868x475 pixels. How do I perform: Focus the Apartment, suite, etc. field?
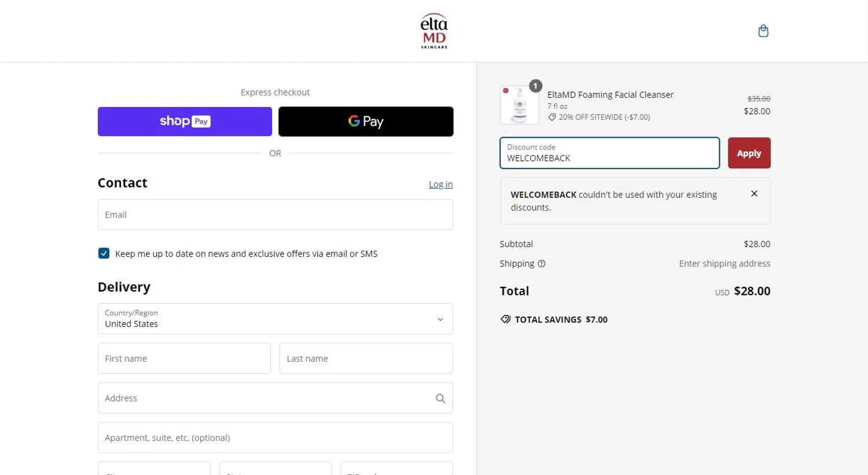click(x=275, y=438)
